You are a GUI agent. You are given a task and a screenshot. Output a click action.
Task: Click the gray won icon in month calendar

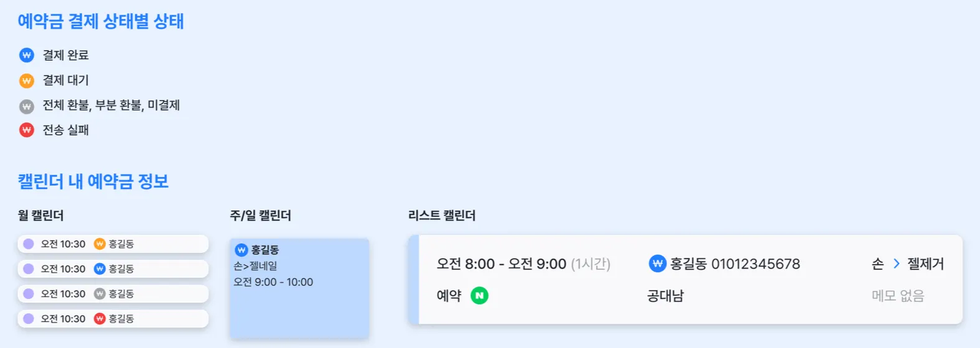coord(100,293)
